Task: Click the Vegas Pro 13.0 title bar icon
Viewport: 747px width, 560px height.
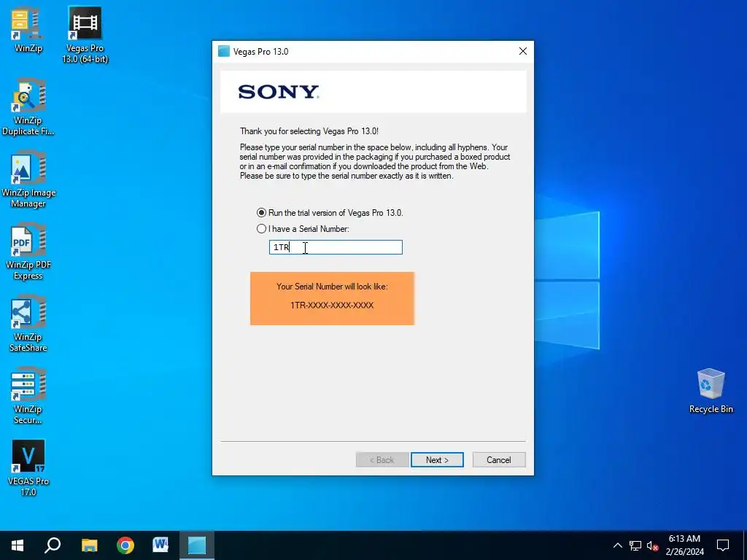Action: (x=224, y=52)
